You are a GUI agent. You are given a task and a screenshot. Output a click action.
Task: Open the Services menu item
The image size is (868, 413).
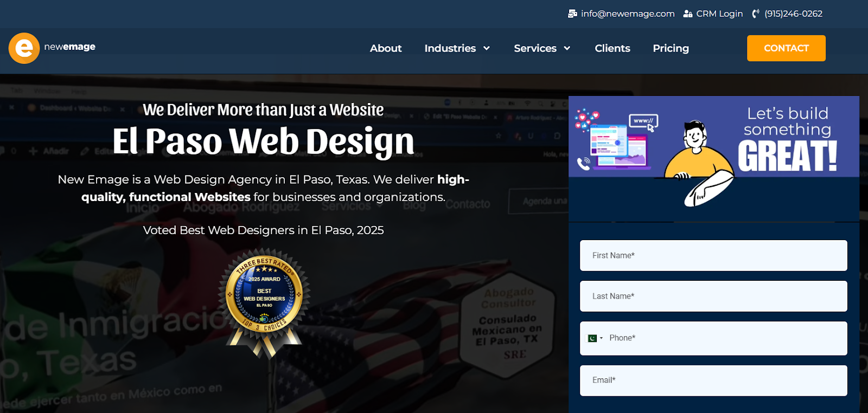pyautogui.click(x=535, y=48)
